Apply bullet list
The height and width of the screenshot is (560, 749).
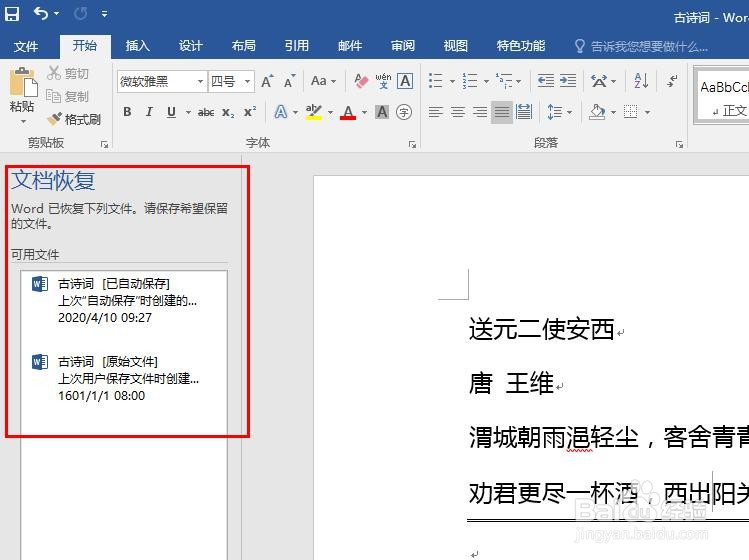(435, 81)
